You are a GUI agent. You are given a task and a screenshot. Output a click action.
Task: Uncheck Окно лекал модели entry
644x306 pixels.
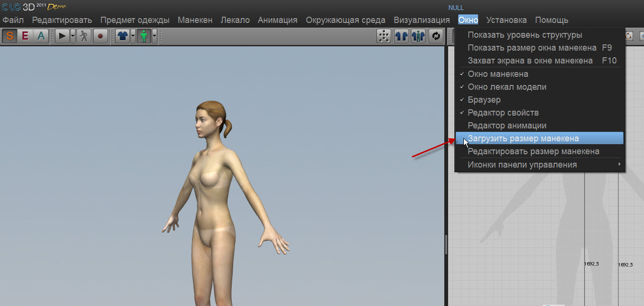[x=539, y=87]
